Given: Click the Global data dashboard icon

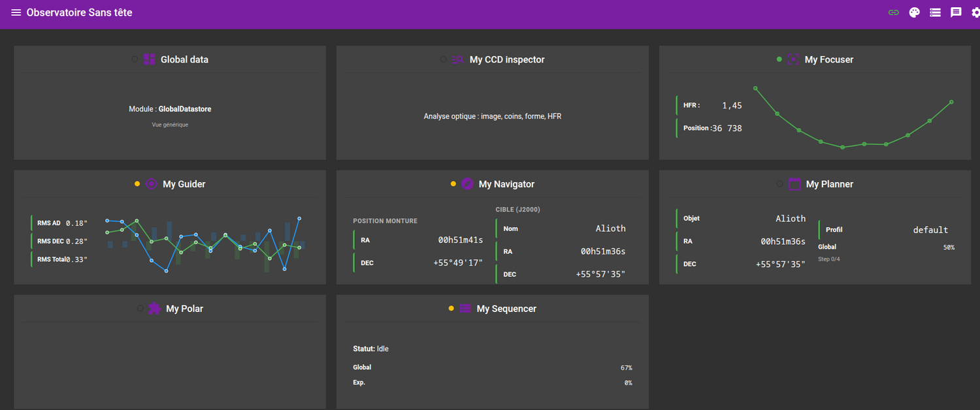Looking at the screenshot, I should click(x=149, y=59).
